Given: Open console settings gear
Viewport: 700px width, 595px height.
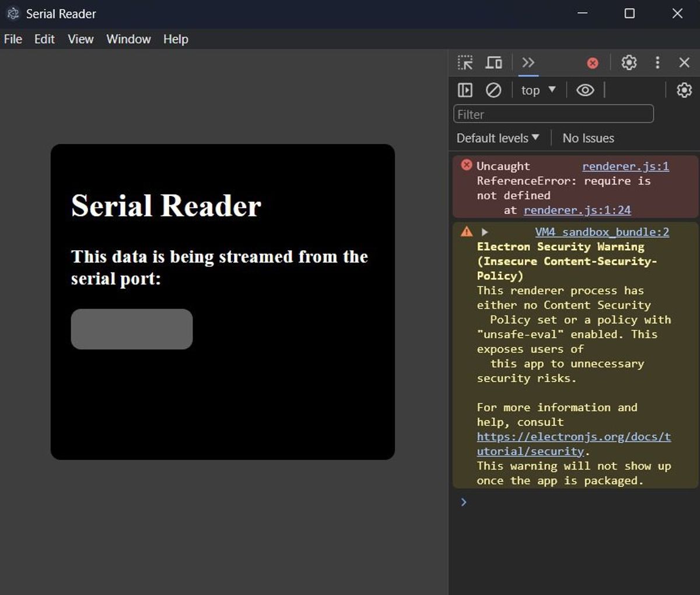Looking at the screenshot, I should pos(684,90).
